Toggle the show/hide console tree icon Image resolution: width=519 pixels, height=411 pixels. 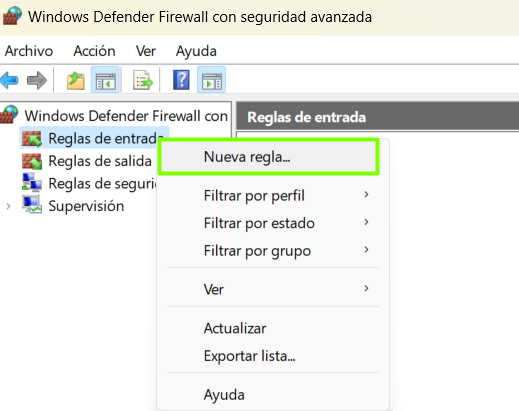pos(105,80)
